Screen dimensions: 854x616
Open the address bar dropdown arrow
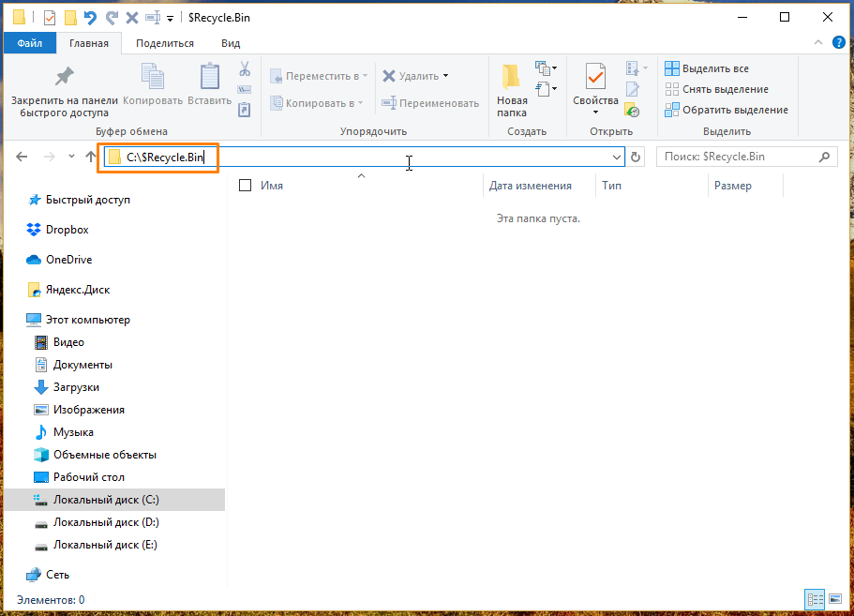pyautogui.click(x=617, y=157)
